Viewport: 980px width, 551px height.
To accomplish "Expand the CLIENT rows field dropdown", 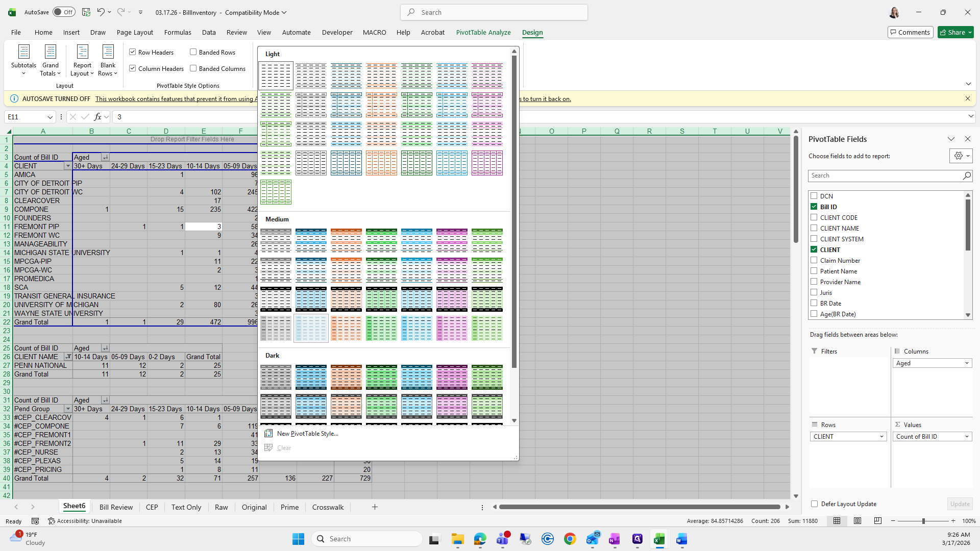I will (881, 437).
